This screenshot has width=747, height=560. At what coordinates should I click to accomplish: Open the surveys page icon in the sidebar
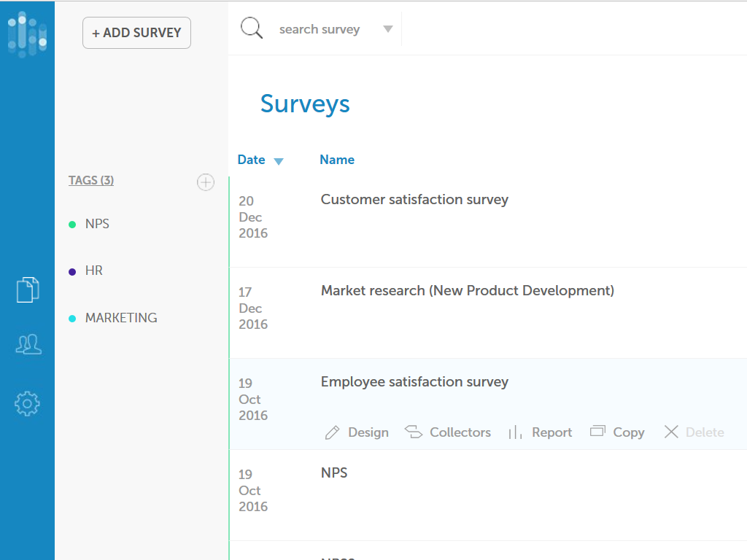coord(27,289)
